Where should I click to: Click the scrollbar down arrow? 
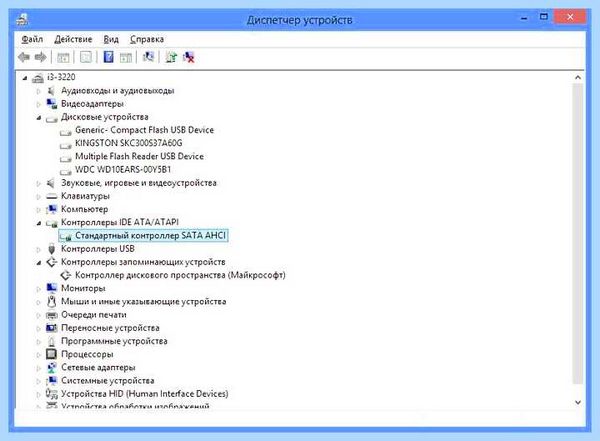[x=578, y=402]
